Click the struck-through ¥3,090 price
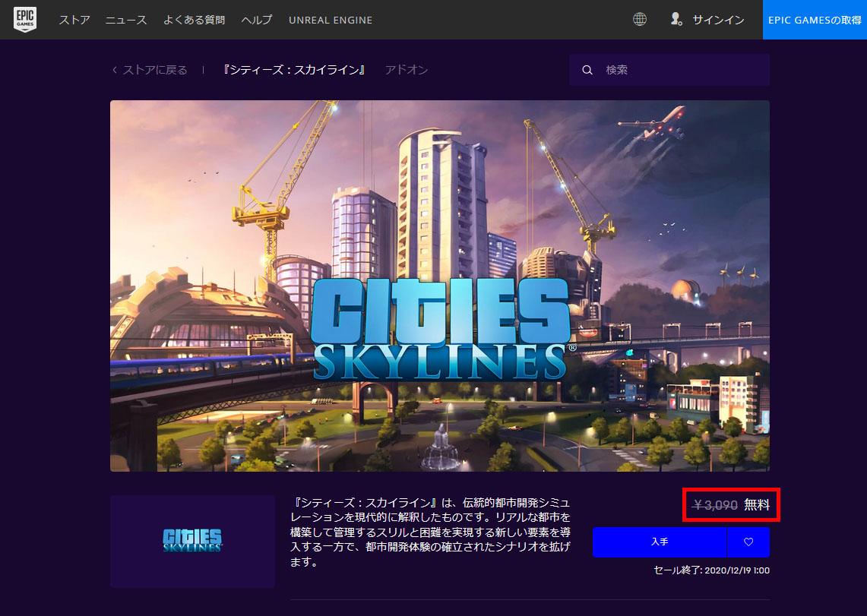The image size is (867, 616). pyautogui.click(x=715, y=505)
